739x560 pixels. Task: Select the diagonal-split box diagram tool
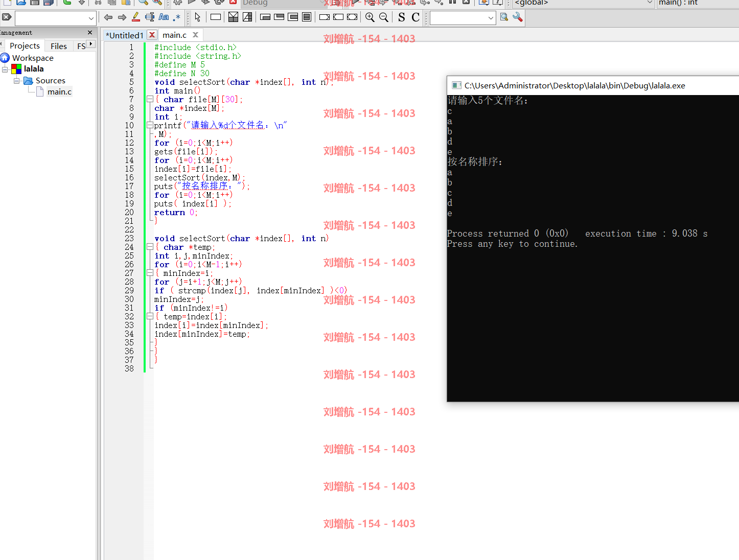pyautogui.click(x=247, y=17)
